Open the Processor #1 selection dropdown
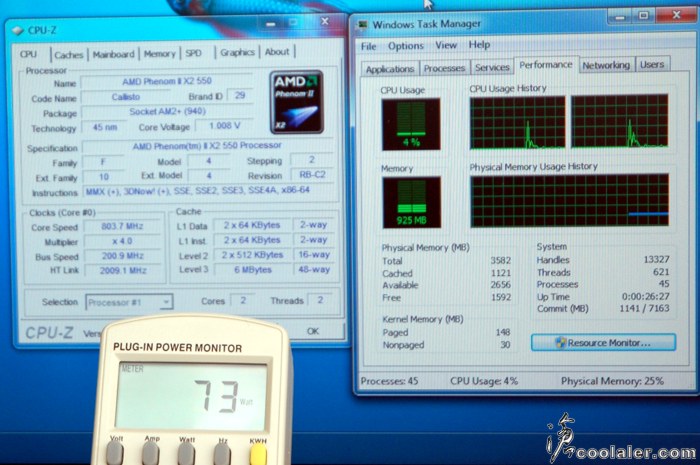 pyautogui.click(x=129, y=302)
